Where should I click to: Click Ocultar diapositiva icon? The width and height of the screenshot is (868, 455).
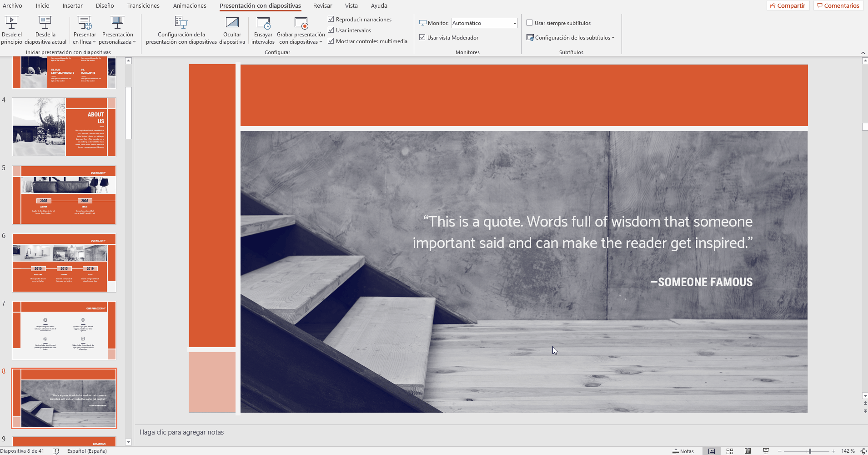click(232, 23)
